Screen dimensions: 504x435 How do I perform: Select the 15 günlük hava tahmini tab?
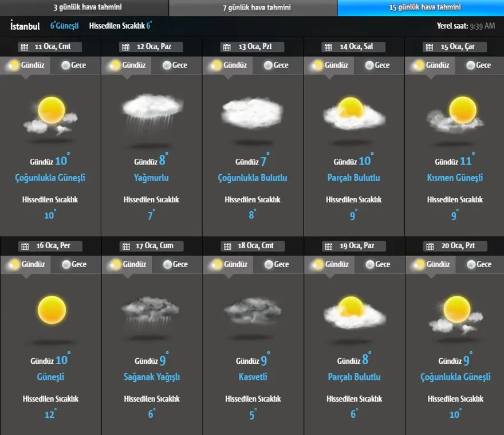point(421,7)
